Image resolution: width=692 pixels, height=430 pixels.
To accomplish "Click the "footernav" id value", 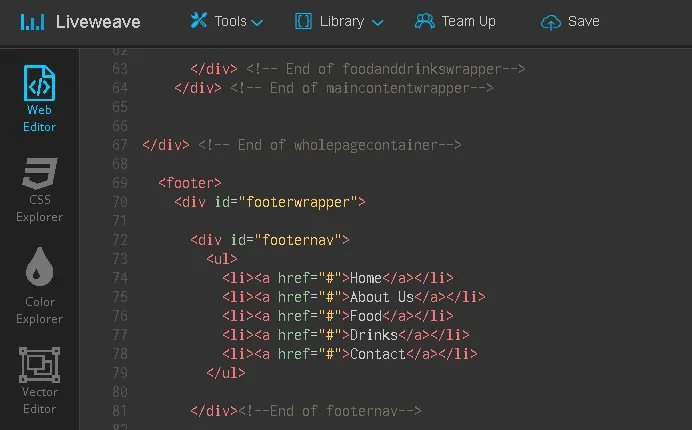I will (x=298, y=240).
